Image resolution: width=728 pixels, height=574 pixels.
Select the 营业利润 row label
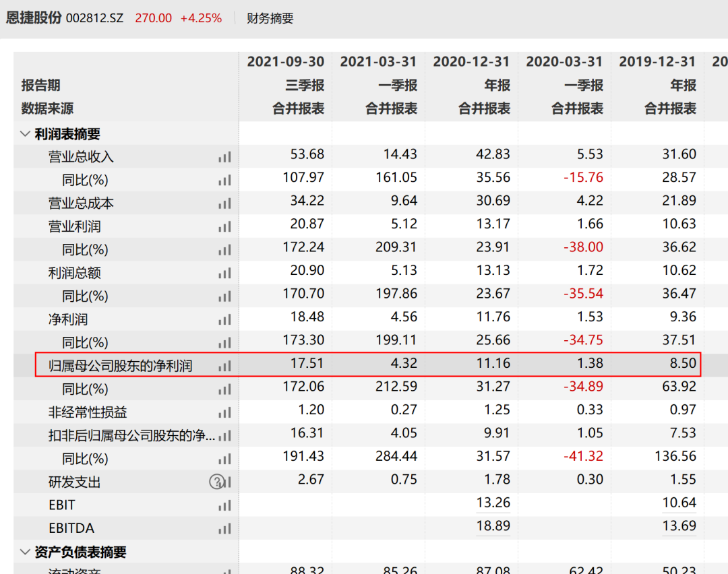click(74, 226)
